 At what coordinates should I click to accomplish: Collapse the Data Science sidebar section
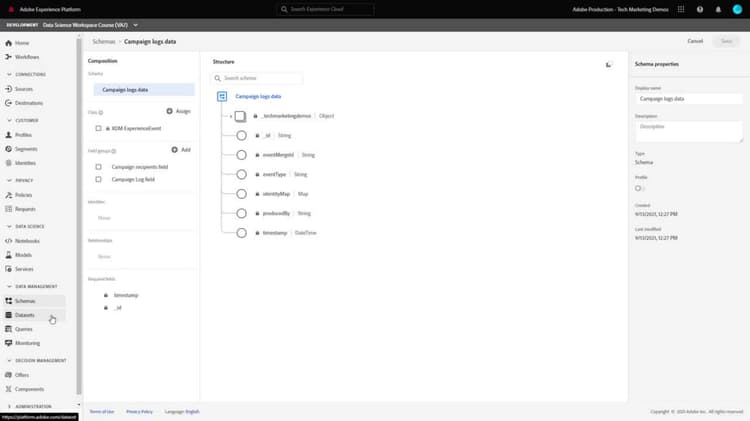tap(9, 226)
